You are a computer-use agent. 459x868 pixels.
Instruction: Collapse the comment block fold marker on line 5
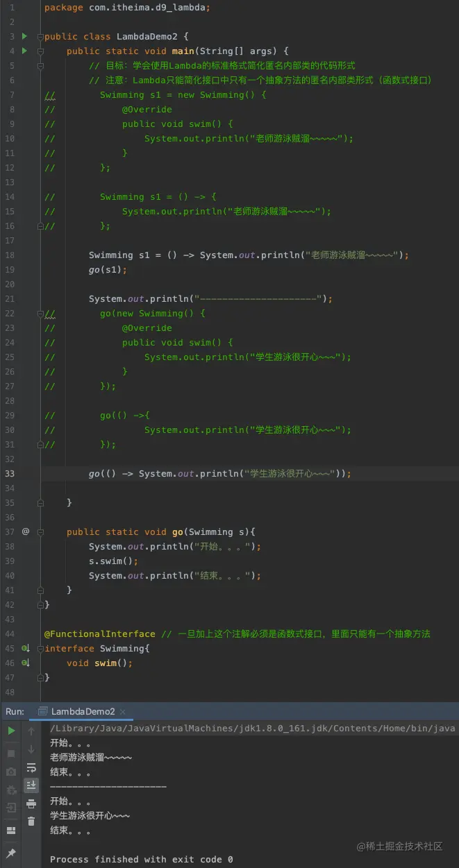click(41, 65)
